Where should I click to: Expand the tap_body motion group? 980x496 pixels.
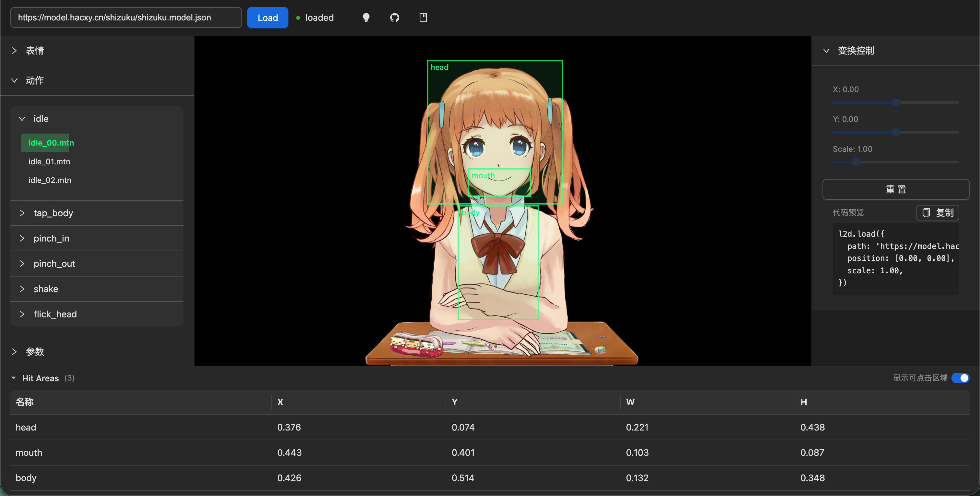point(53,213)
